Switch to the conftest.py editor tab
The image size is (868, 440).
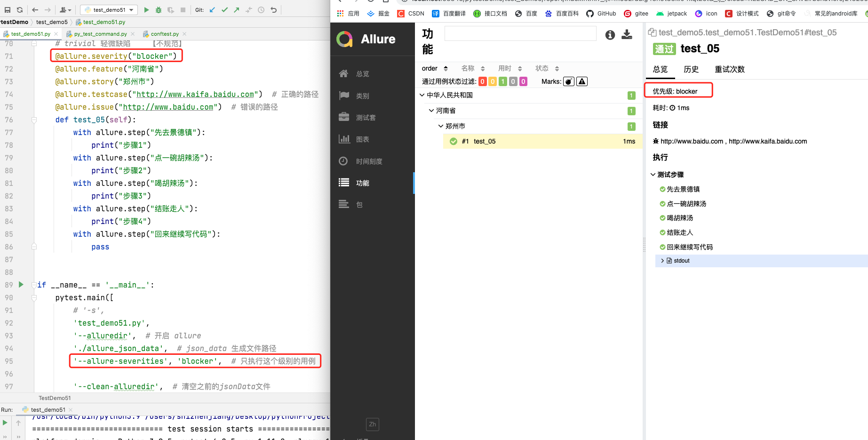click(165, 34)
